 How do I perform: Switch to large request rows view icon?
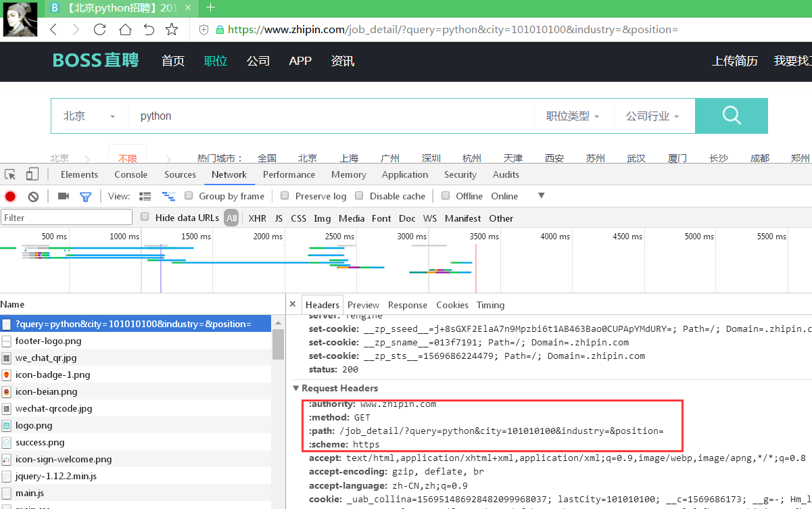click(x=145, y=196)
